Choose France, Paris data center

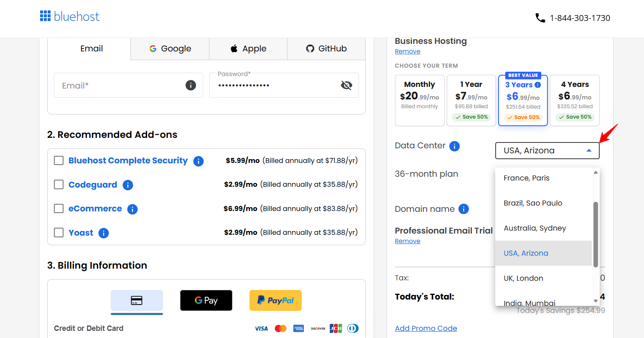[x=543, y=178]
